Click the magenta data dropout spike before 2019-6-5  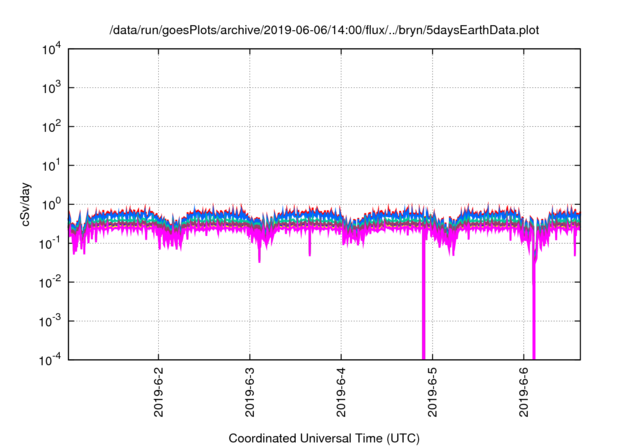coord(424,298)
